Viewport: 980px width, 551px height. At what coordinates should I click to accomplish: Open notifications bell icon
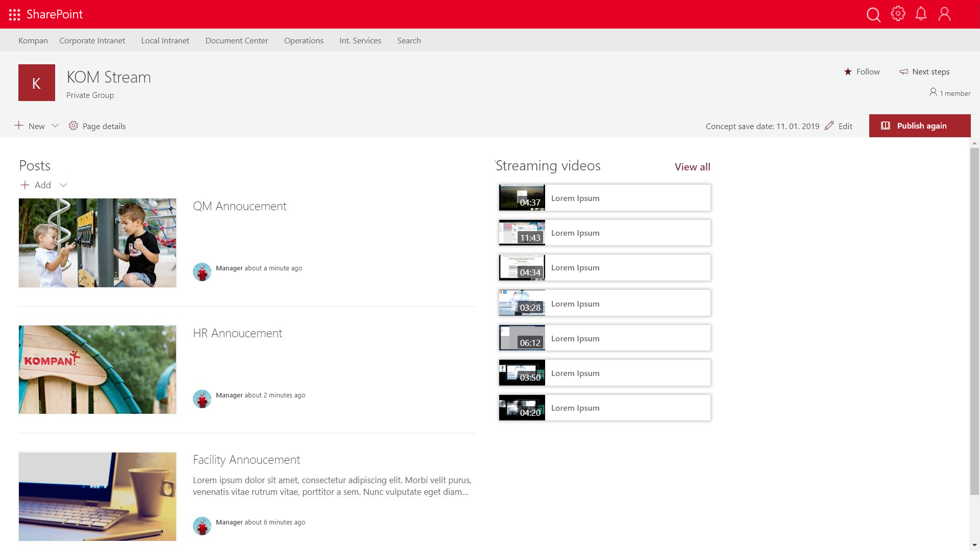pos(921,14)
